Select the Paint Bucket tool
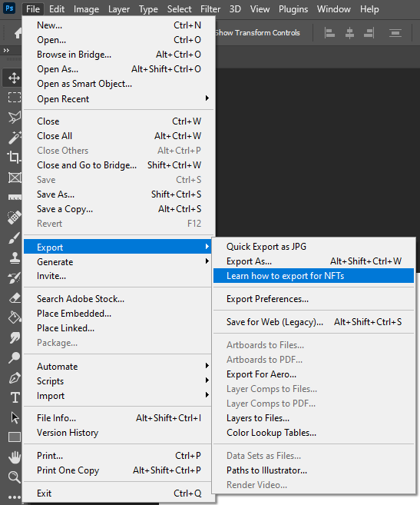420x505 pixels. pyautogui.click(x=14, y=317)
